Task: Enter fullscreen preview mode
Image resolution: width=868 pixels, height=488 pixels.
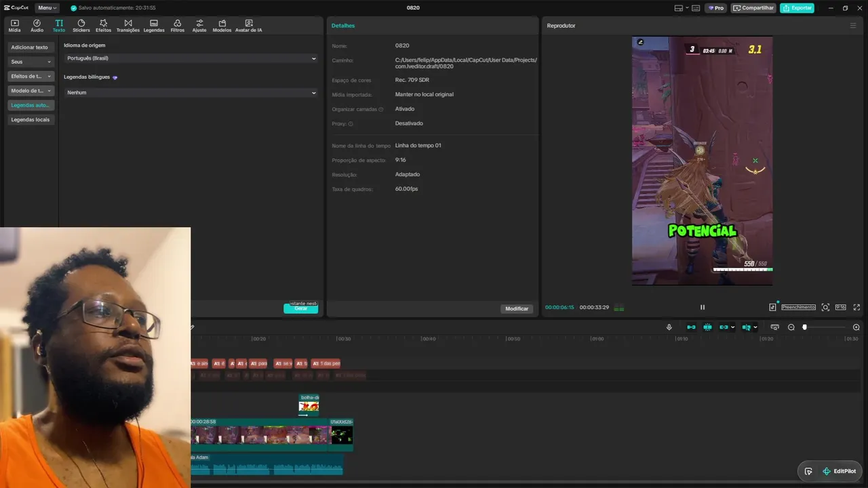Action: 856,307
